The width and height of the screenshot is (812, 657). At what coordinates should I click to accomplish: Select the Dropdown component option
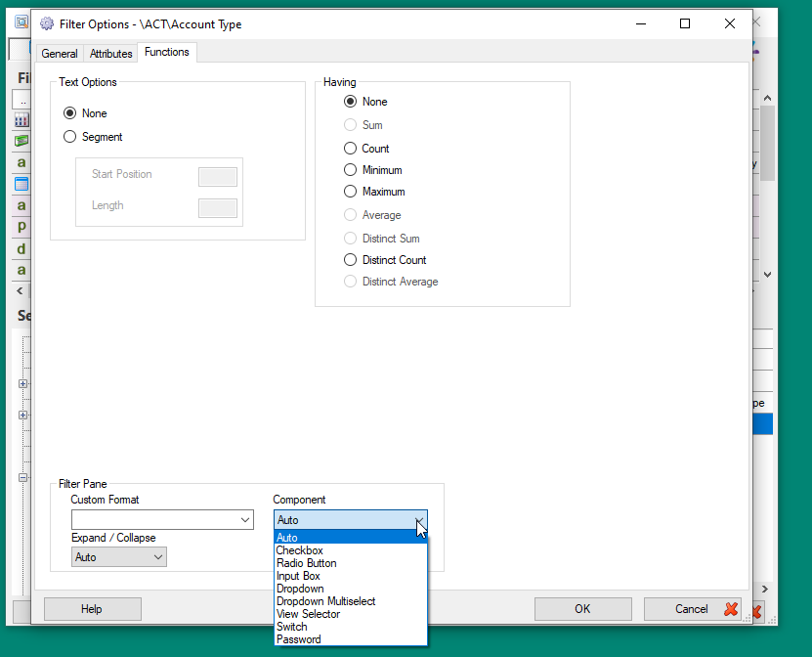click(351, 589)
